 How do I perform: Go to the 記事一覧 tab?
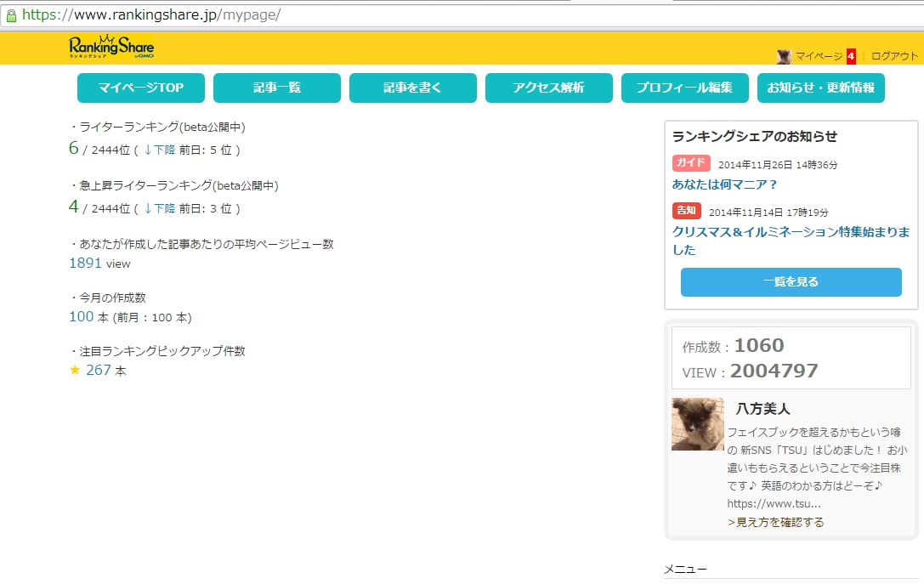coord(277,88)
